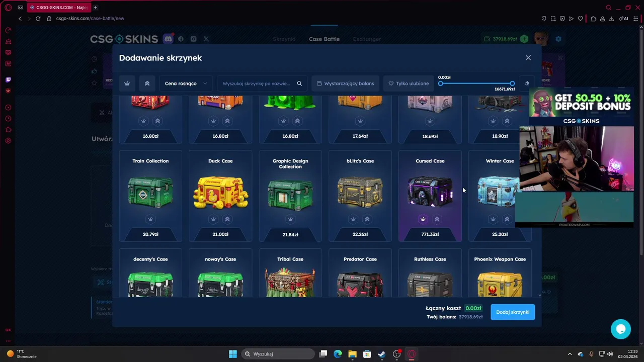Click double-chevron icon on the 18.90zł card
644x362 pixels.
click(x=507, y=121)
